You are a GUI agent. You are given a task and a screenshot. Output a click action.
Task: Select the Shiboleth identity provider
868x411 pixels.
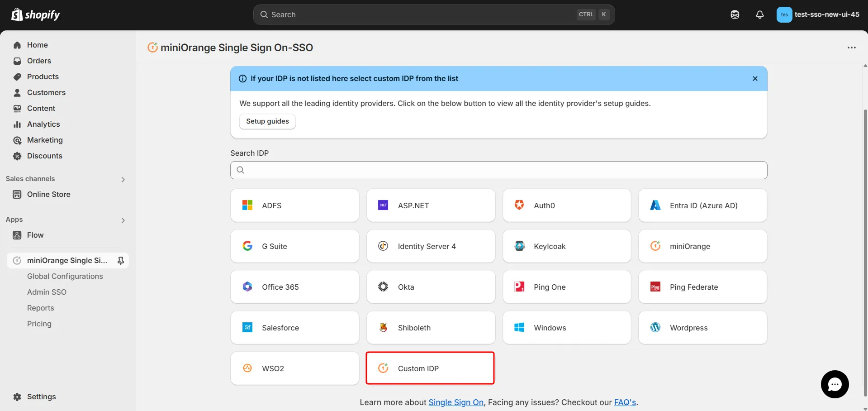pos(431,328)
